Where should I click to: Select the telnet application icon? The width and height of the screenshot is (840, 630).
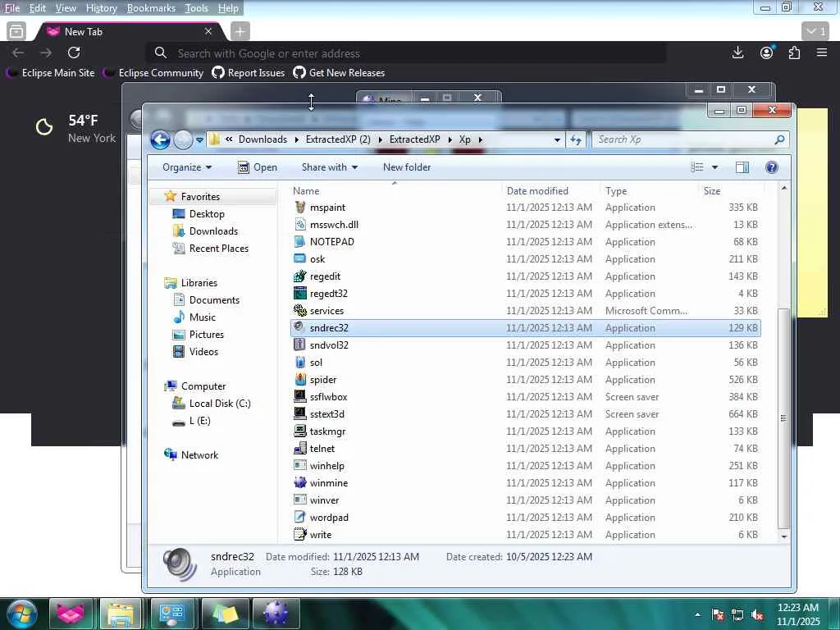(300, 449)
